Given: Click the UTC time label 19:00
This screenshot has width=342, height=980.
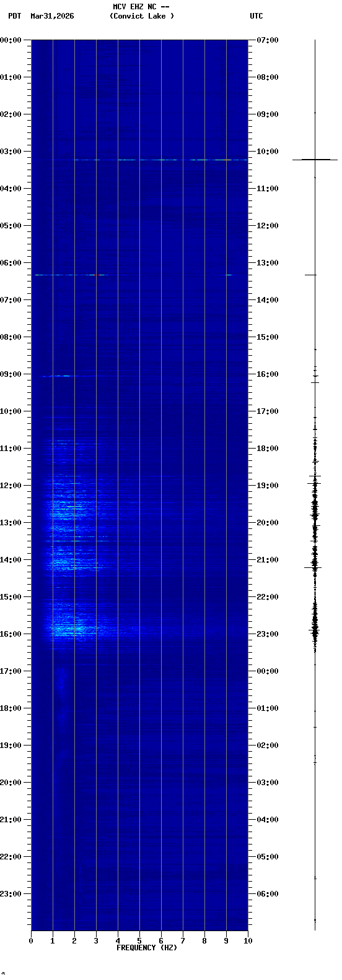Looking at the screenshot, I should coord(268,486).
